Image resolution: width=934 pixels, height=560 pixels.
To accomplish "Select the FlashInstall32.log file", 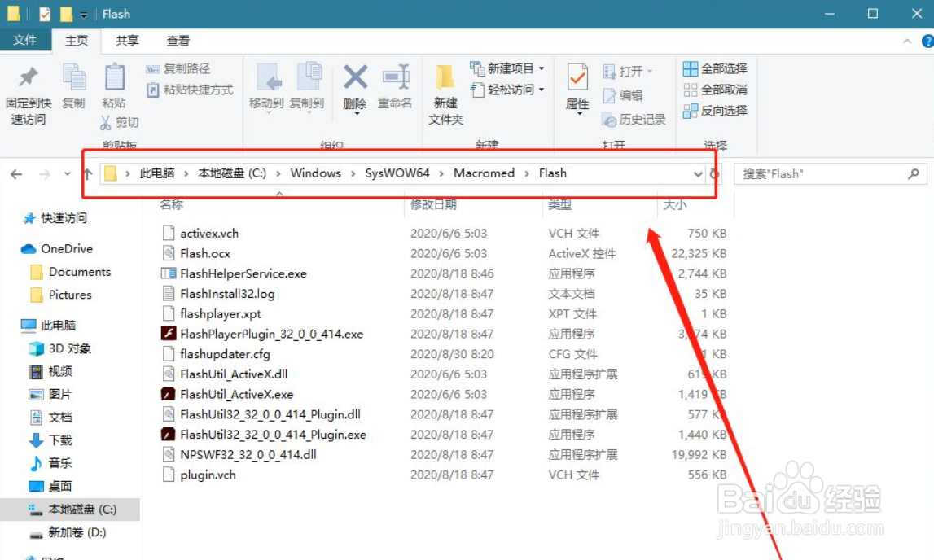I will (x=218, y=293).
